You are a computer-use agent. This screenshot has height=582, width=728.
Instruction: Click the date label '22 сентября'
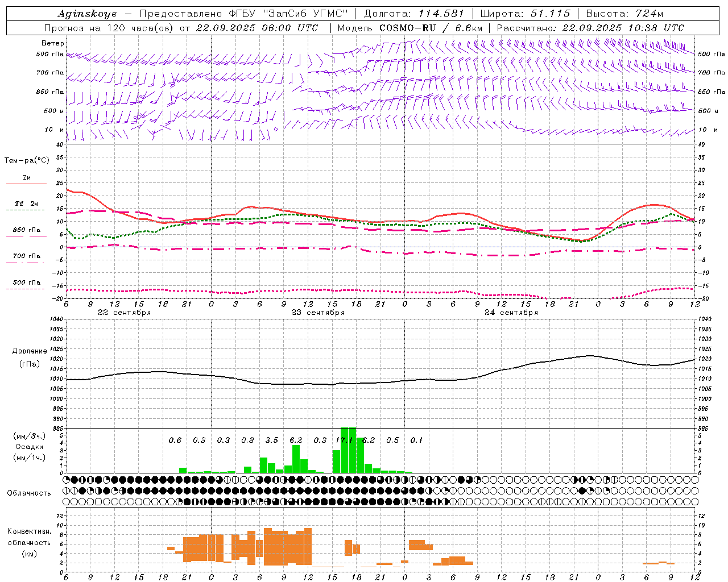click(125, 313)
